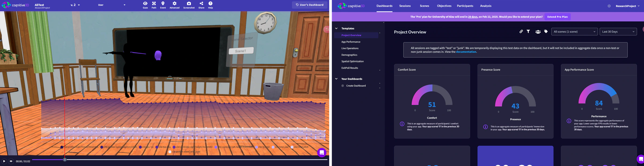644x166 pixels.
Task: Open the filter funnel on Project Overview
Action: coord(528,31)
